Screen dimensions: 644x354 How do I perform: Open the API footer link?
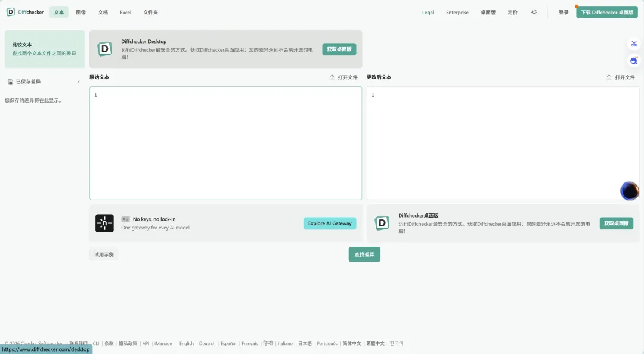pos(145,344)
